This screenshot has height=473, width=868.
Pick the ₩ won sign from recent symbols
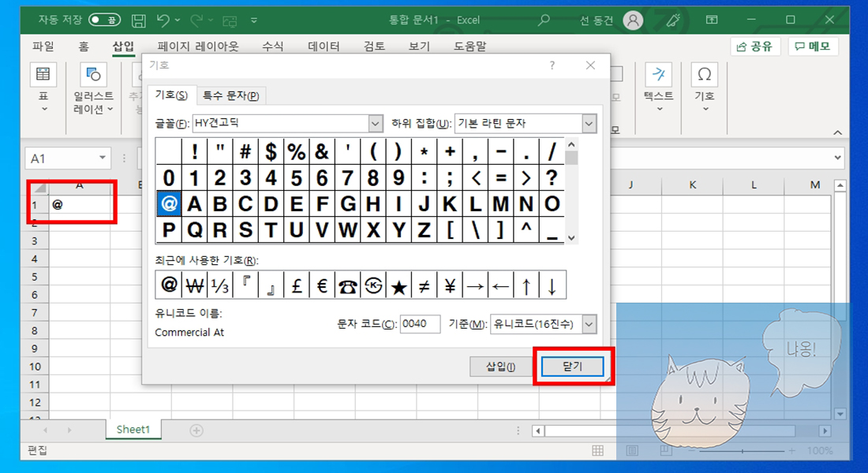(194, 285)
